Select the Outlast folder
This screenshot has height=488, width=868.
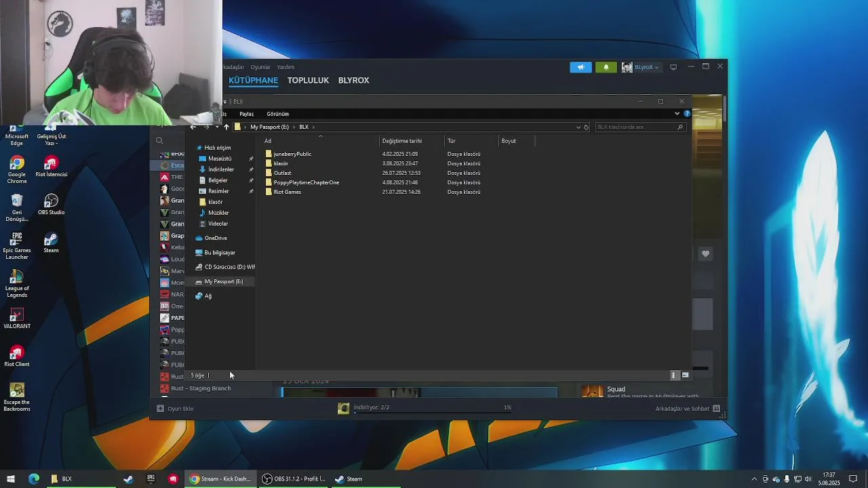(x=282, y=173)
